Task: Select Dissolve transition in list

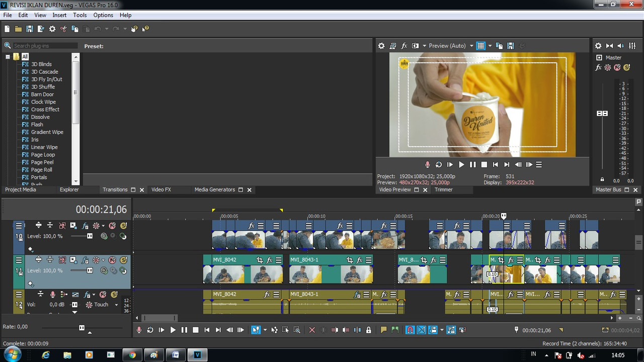Action: pyautogui.click(x=40, y=117)
